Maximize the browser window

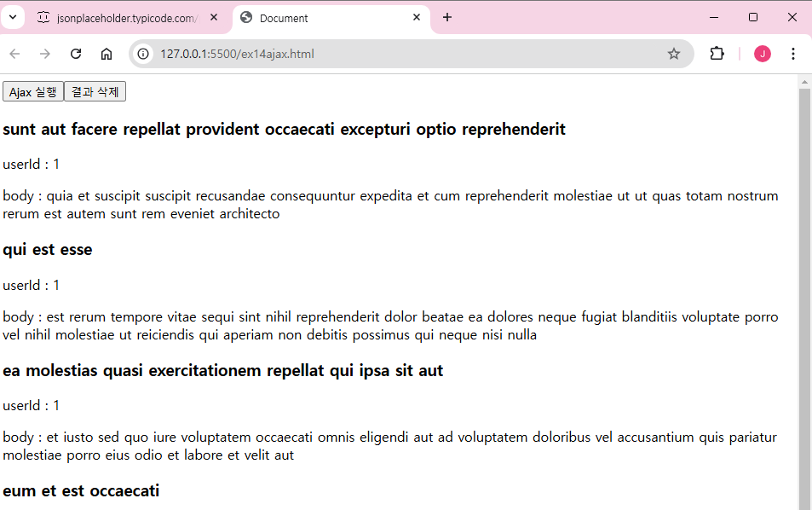753,18
